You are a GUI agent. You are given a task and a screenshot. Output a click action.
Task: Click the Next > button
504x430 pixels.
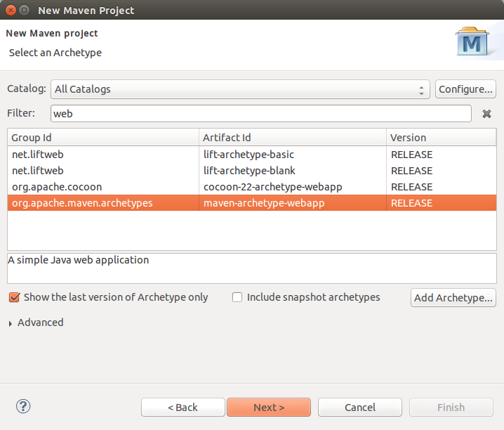point(269,408)
